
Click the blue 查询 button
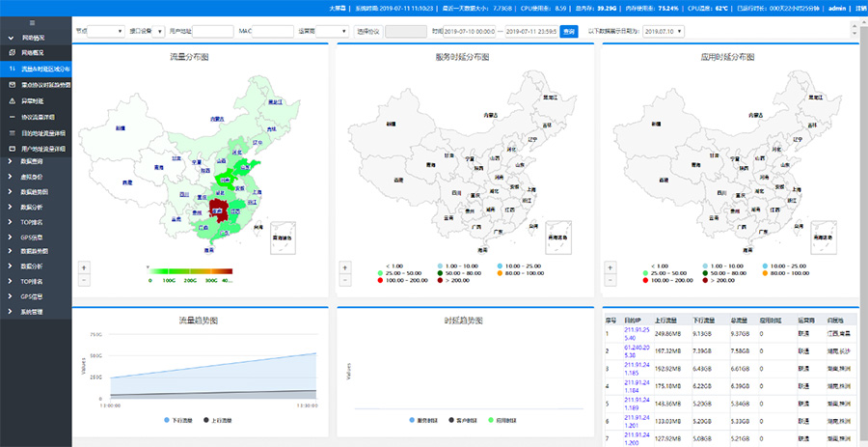[569, 31]
